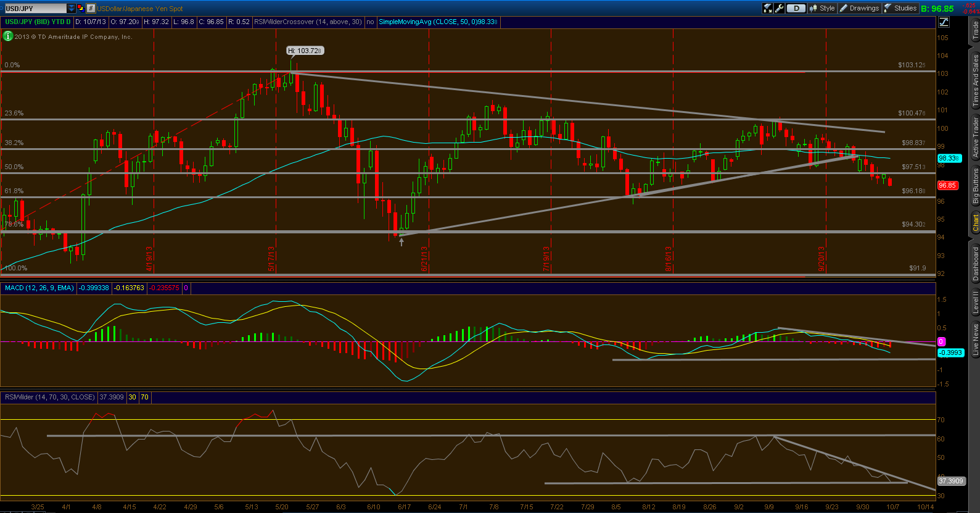Click the price axis scale icon

coord(944,22)
